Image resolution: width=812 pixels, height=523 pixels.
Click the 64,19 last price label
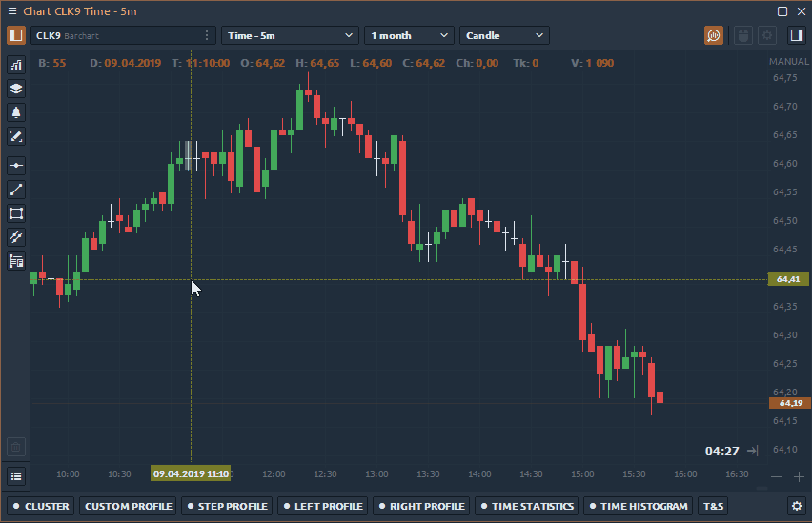coord(790,403)
